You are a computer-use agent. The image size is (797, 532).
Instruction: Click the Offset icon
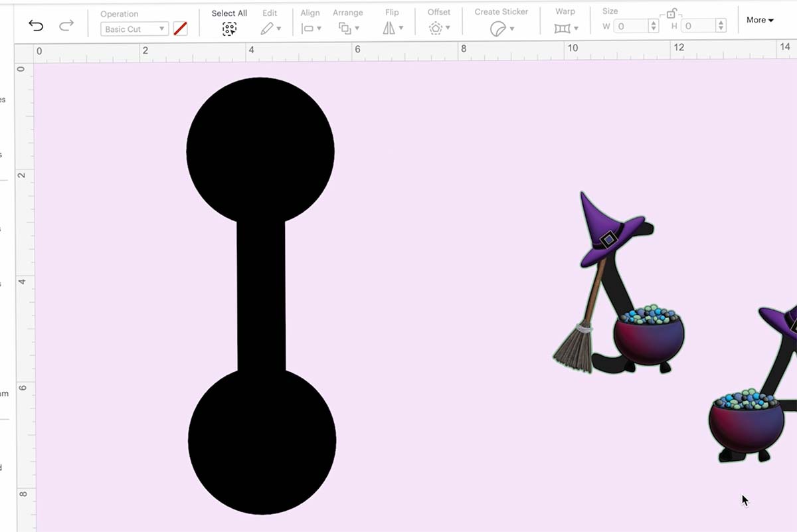point(436,29)
